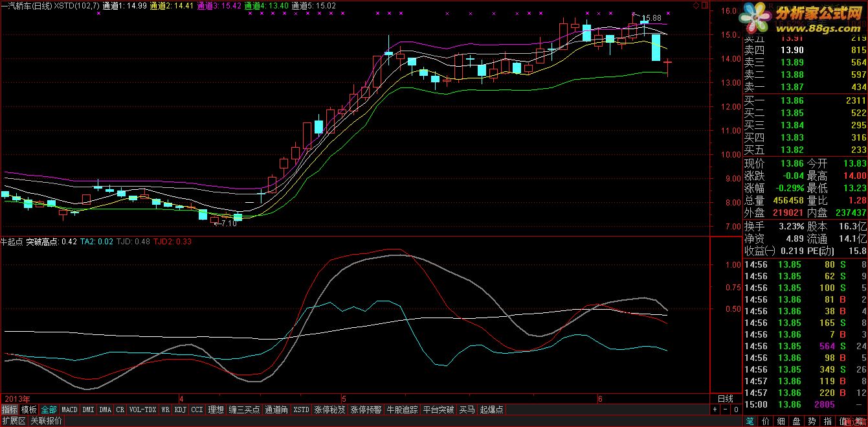The width and height of the screenshot is (868, 427).
Task: Click the diamond icon at chart top-right
Action: coord(696,5)
